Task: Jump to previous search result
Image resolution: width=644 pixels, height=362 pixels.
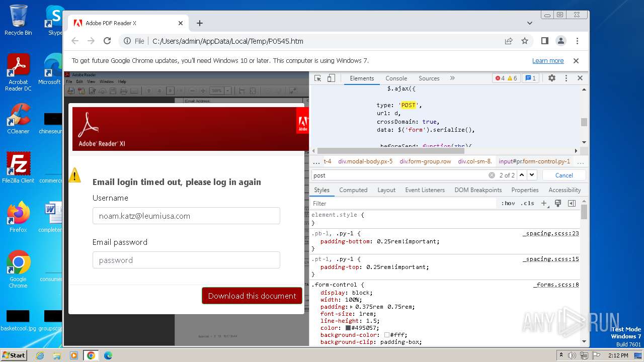Action: tap(522, 175)
